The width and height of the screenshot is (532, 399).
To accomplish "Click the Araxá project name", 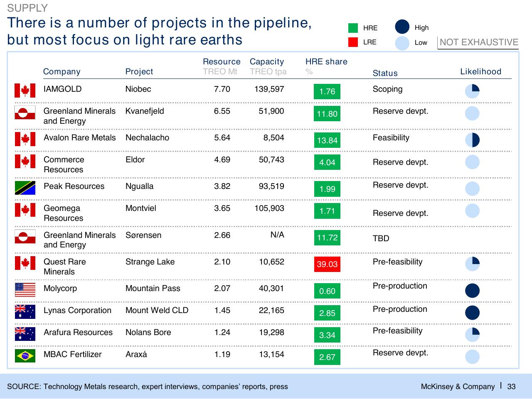I will (136, 354).
